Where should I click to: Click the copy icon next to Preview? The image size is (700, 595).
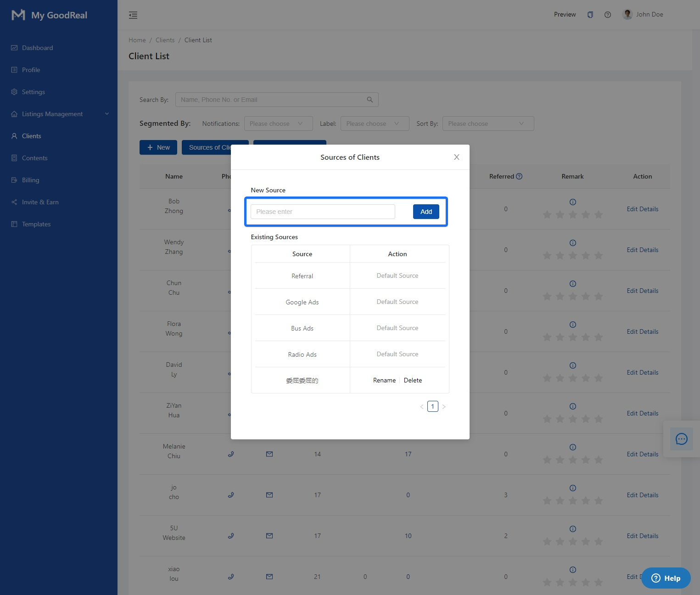point(590,15)
